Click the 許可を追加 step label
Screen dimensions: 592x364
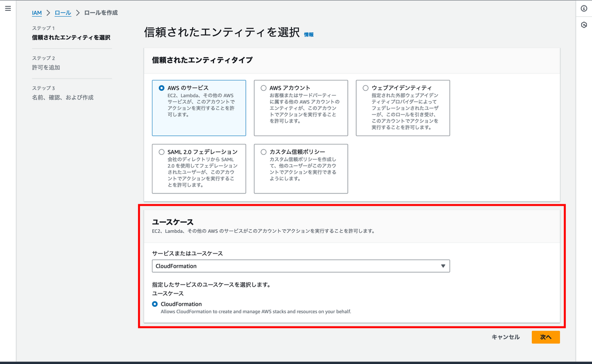tap(46, 68)
